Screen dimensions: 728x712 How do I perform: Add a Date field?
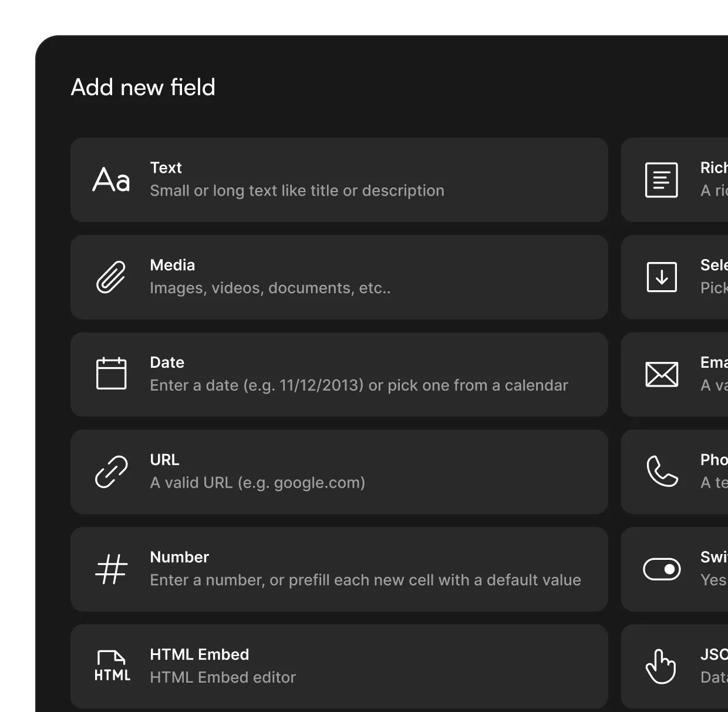[x=339, y=375]
